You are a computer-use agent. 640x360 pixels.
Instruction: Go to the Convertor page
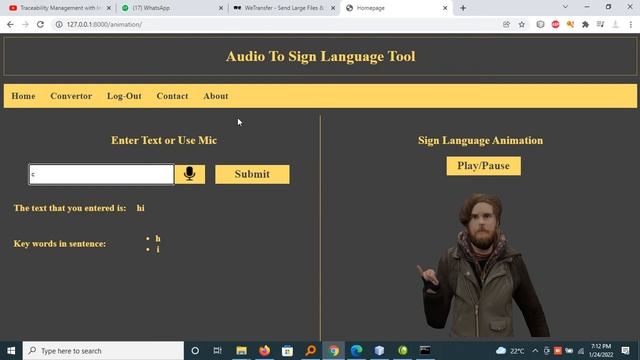point(71,96)
